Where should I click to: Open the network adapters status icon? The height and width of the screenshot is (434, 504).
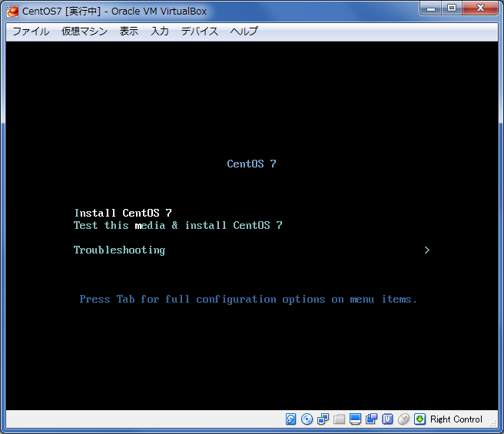[x=323, y=419]
